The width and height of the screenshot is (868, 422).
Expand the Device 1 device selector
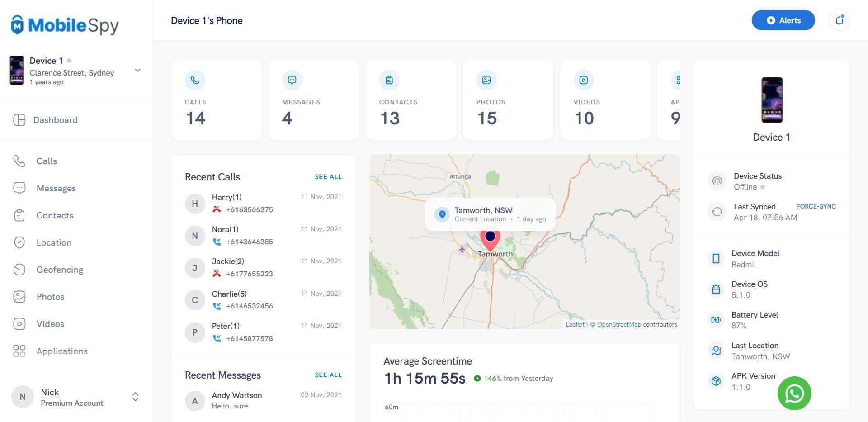(x=137, y=71)
